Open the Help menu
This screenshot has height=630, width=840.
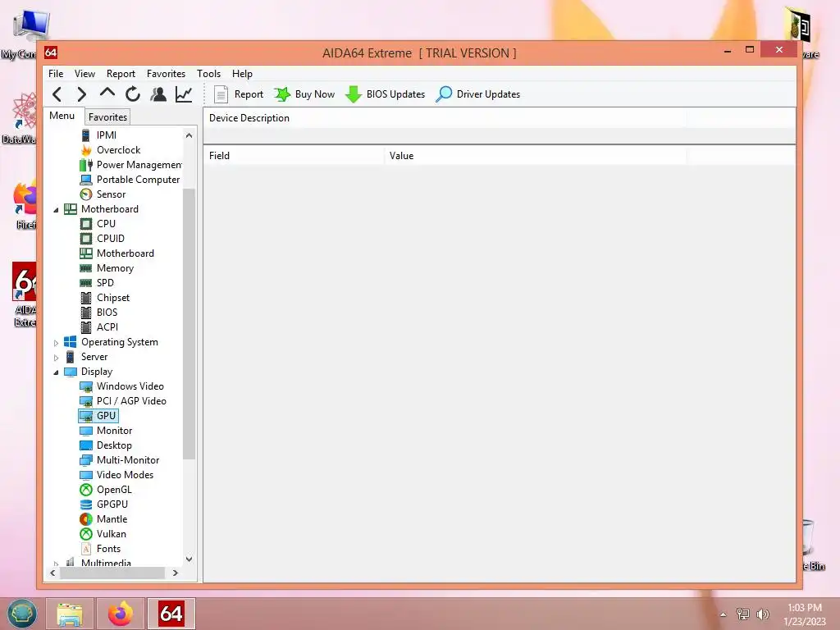pyautogui.click(x=242, y=73)
